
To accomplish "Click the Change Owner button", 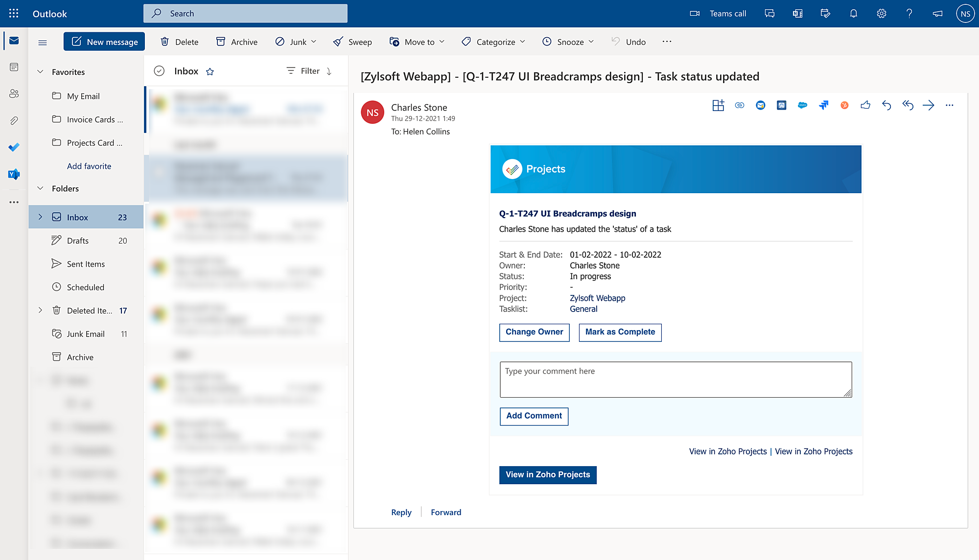I will pos(534,332).
